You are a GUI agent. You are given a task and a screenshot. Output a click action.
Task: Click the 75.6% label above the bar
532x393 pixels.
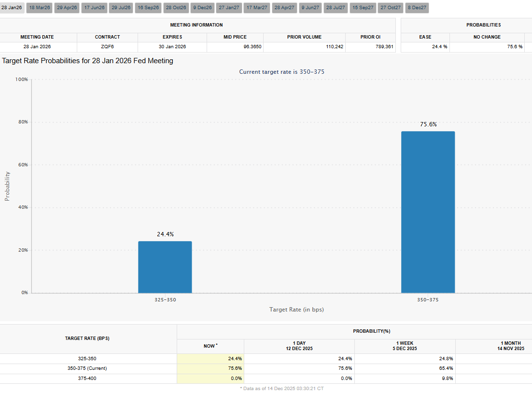(428, 124)
